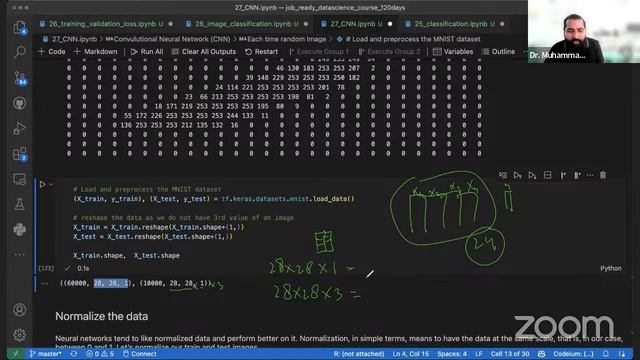Image resolution: width=640 pixels, height=360 pixels.
Task: Open the Explorer view in activity bar
Action: coord(19,28)
